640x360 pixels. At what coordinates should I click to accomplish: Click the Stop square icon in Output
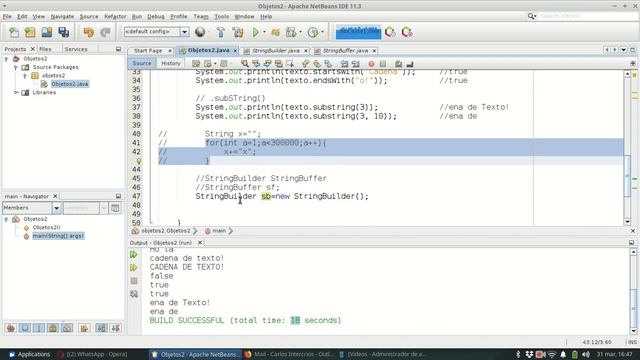(134, 281)
